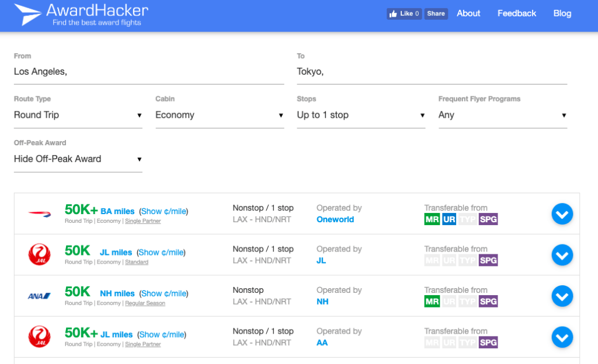The image size is (598, 364).
Task: Click the 50K price in NH row
Action: (x=78, y=292)
